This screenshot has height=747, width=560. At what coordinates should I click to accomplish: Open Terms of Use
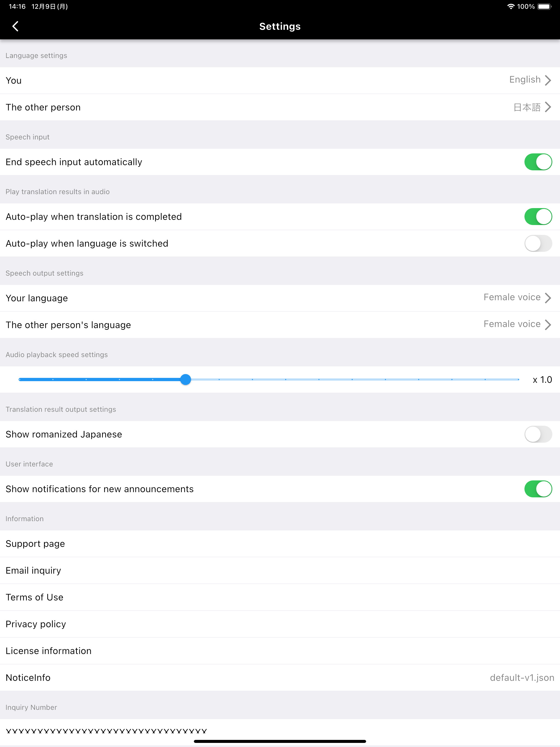[x=280, y=597]
